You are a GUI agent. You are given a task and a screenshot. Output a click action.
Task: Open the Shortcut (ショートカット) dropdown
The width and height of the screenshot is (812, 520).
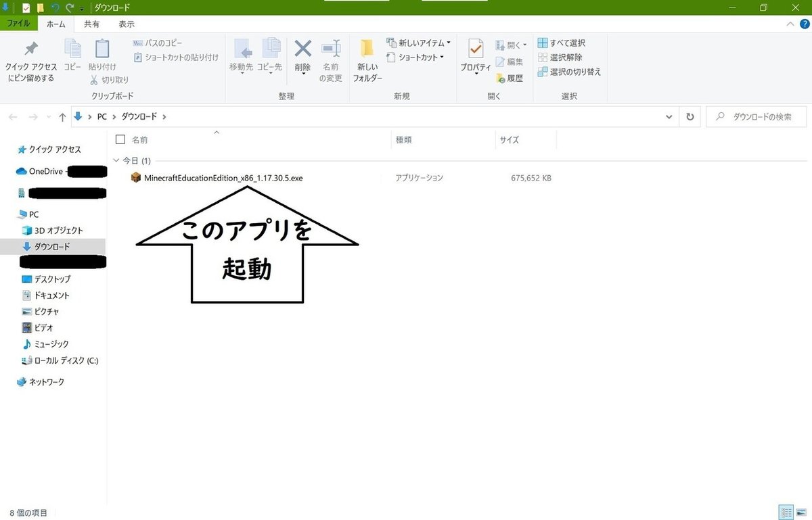pos(415,57)
